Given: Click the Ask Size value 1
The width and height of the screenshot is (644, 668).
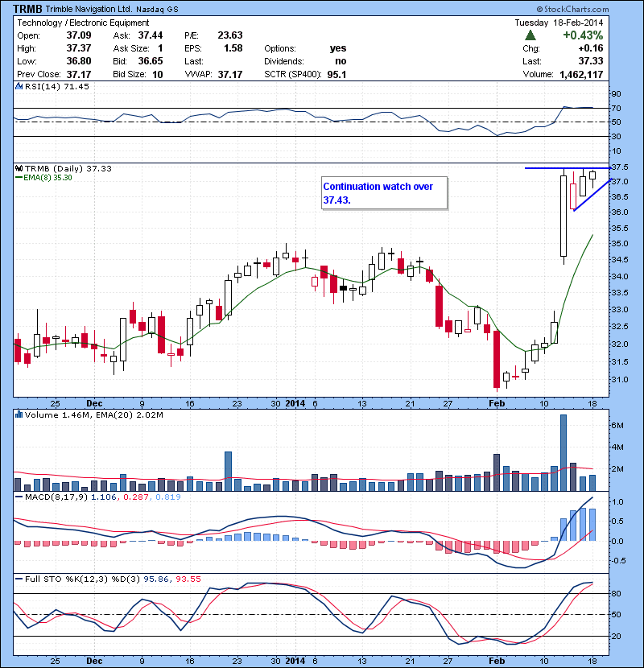Looking at the screenshot, I should point(160,48).
